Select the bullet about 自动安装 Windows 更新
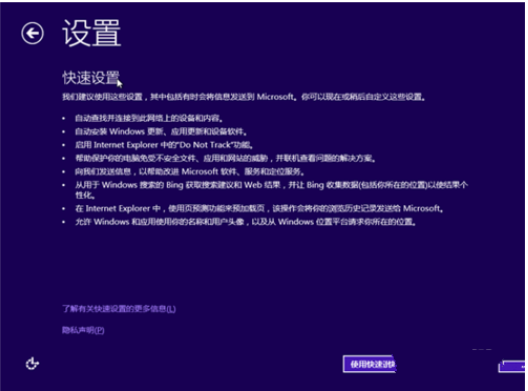Image resolution: width=528 pixels, height=391 pixels. click(161, 131)
